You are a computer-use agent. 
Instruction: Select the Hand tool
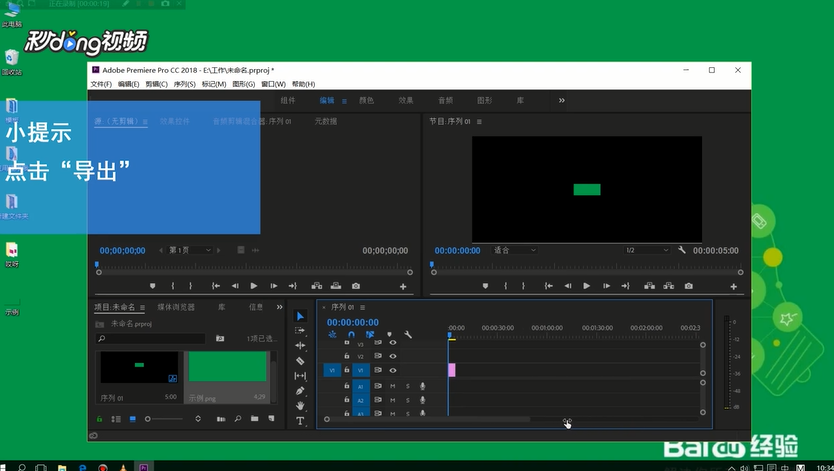(x=300, y=406)
